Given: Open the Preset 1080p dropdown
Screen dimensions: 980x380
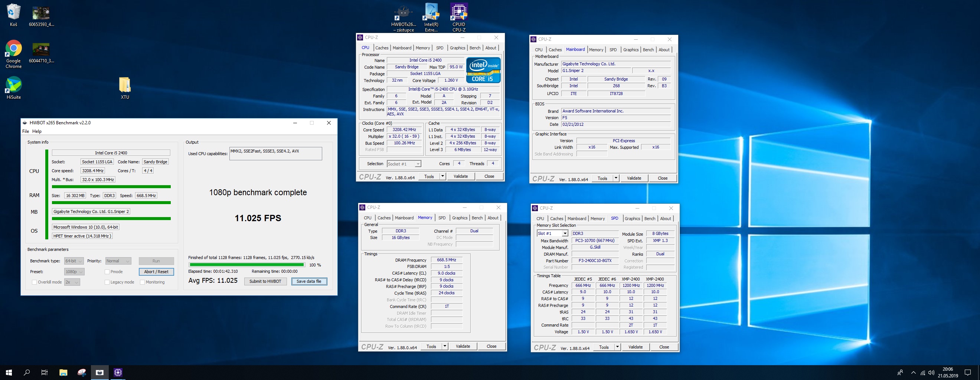Looking at the screenshot, I should pyautogui.click(x=74, y=272).
